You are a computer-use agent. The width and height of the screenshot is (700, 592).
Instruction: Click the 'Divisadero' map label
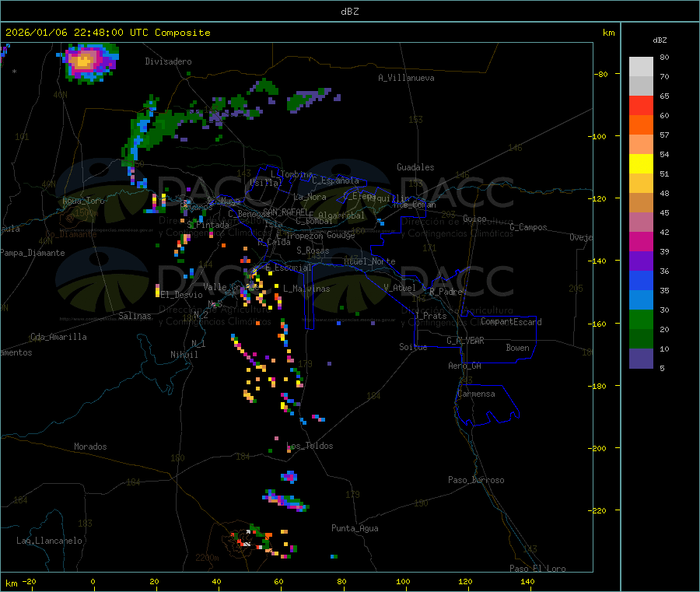pos(168,61)
